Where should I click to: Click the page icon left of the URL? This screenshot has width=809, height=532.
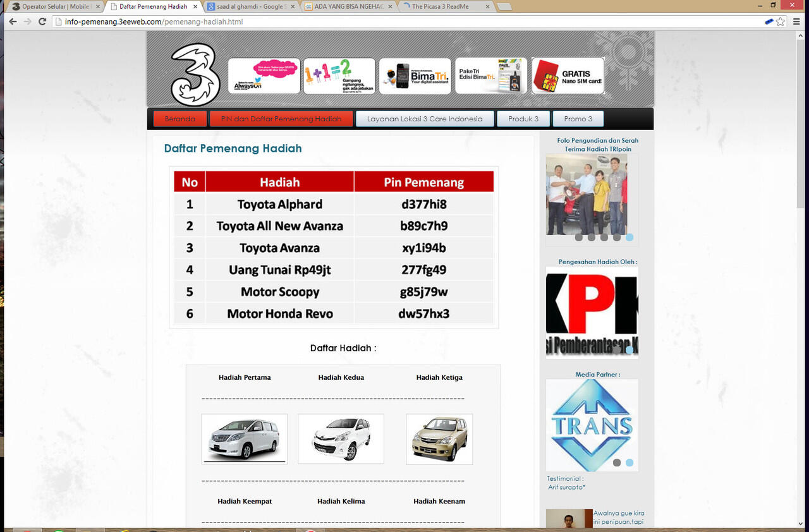(58, 21)
